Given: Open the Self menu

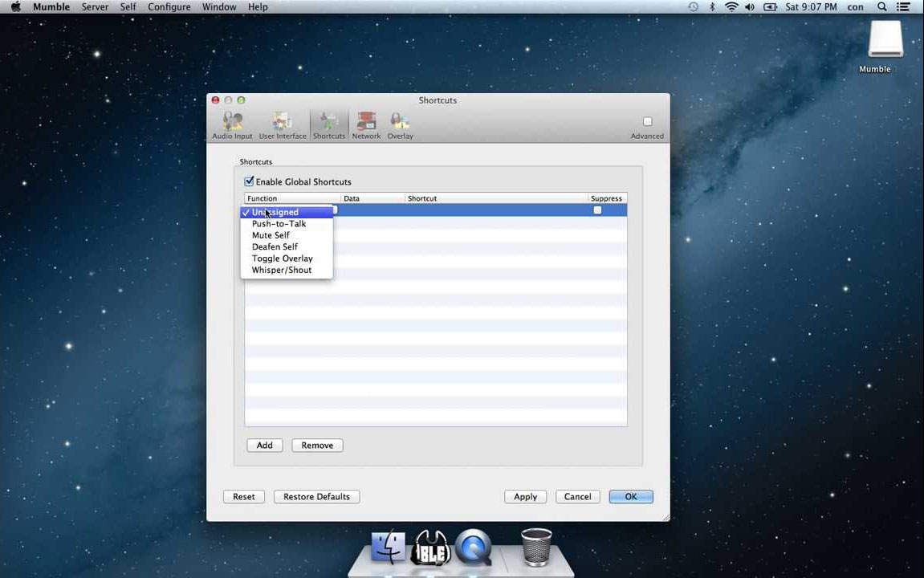Looking at the screenshot, I should (x=128, y=7).
